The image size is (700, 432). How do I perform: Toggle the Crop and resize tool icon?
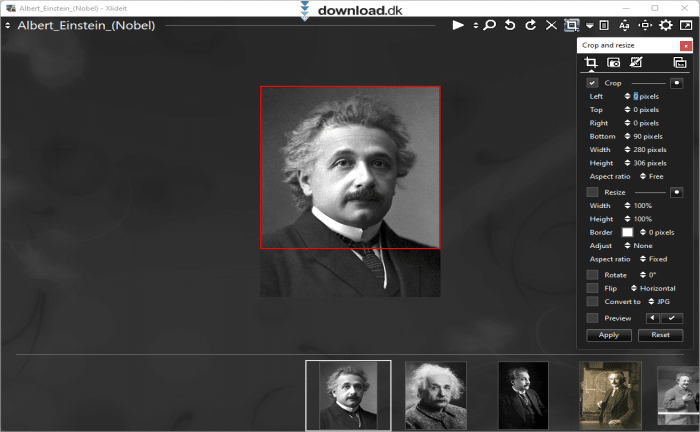tap(571, 25)
